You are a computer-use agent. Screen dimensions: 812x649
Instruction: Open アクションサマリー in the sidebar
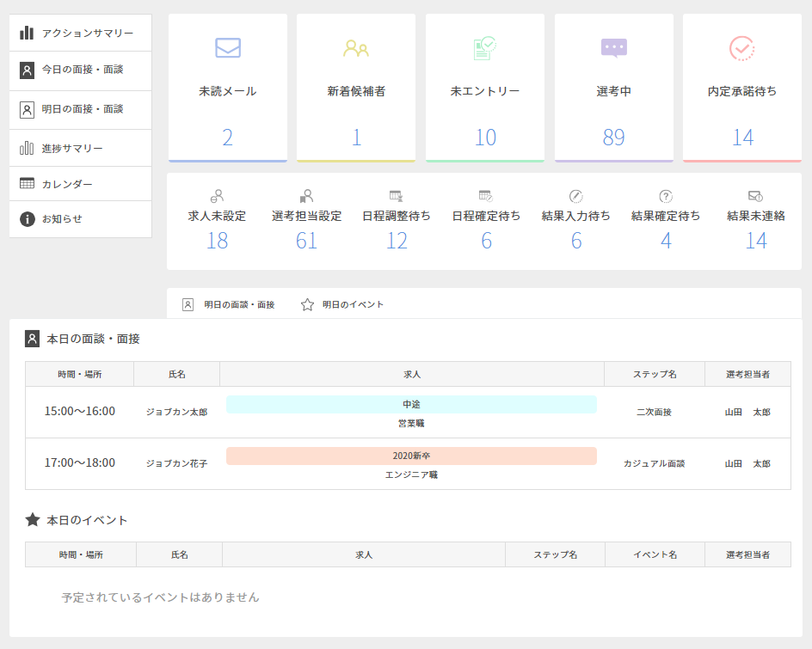pos(81,34)
